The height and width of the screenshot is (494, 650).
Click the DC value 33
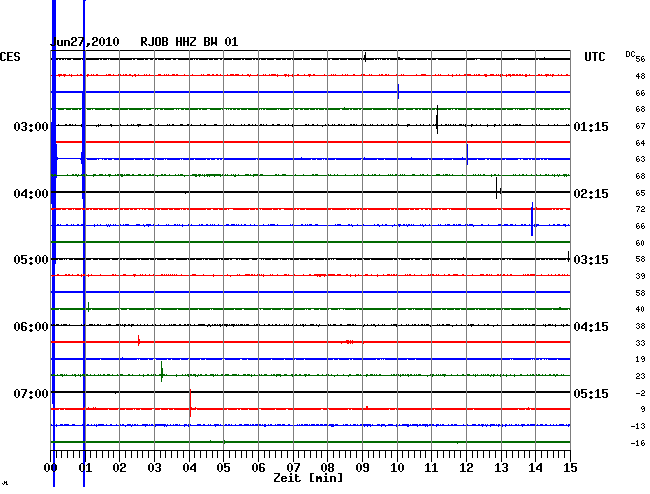[x=640, y=343]
